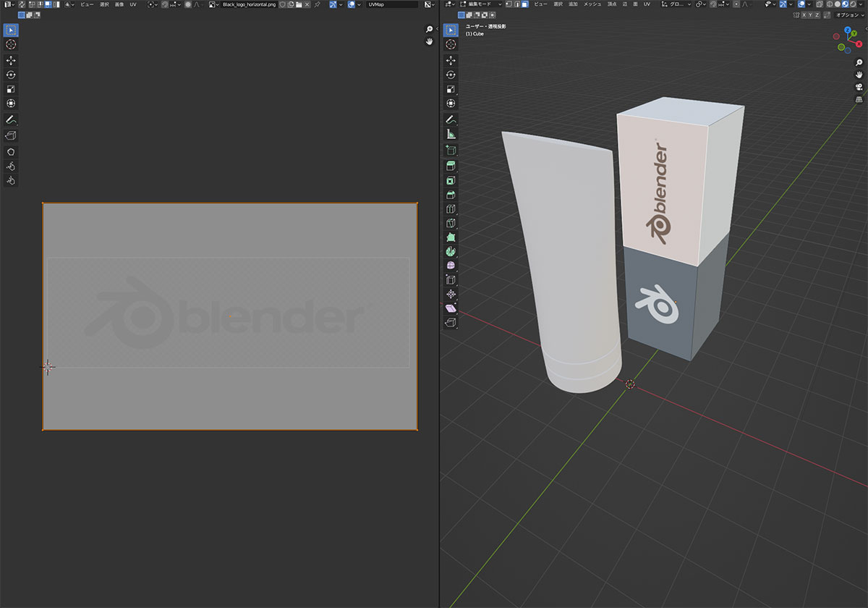This screenshot has height=608, width=868.
Task: Switch between perspective and orthographic view
Action: click(859, 99)
